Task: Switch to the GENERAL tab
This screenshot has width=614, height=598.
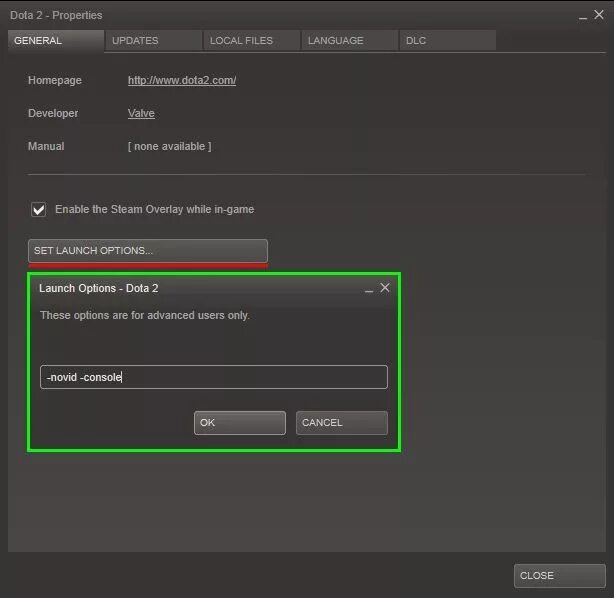Action: [x=56, y=41]
